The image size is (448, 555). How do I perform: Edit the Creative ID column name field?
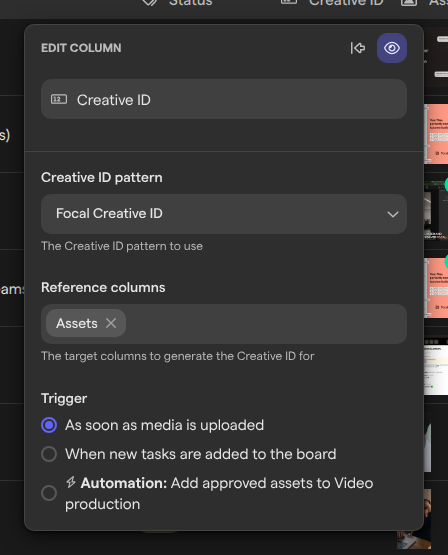pyautogui.click(x=224, y=99)
